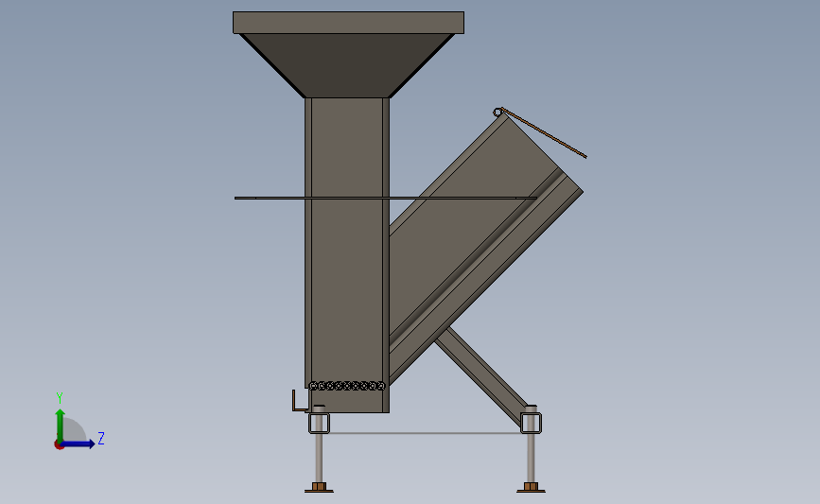Select the rectangular top flange of the hopper
This screenshot has width=820, height=504.
348,23
